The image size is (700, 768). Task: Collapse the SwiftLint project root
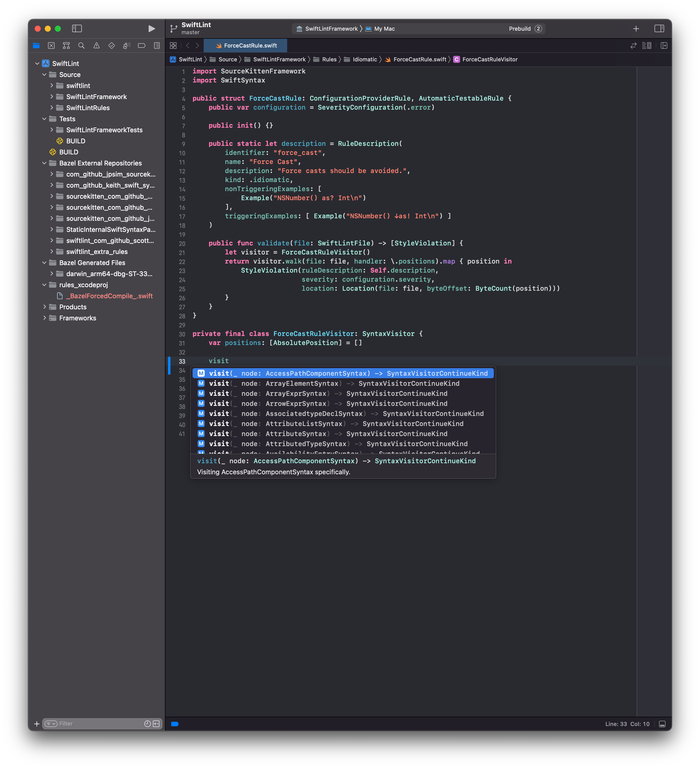coord(37,64)
